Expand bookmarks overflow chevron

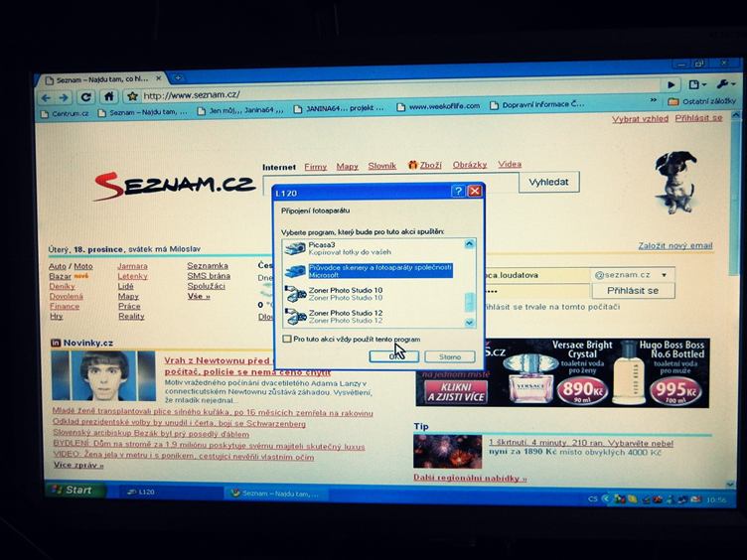[654, 100]
